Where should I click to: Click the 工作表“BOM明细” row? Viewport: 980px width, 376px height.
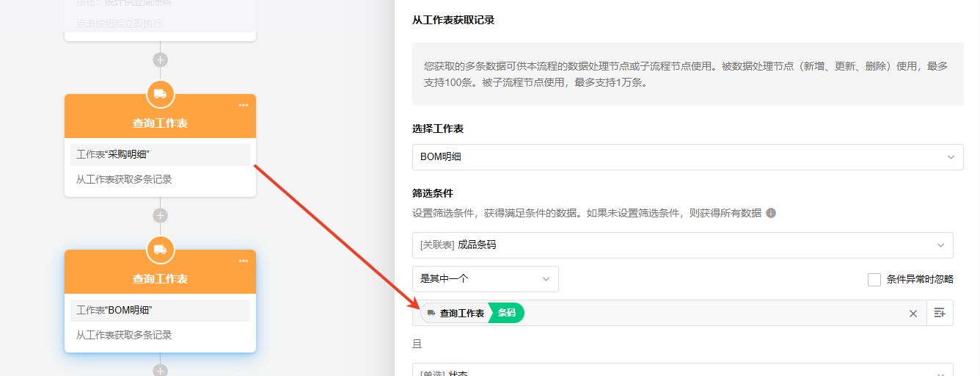point(160,311)
